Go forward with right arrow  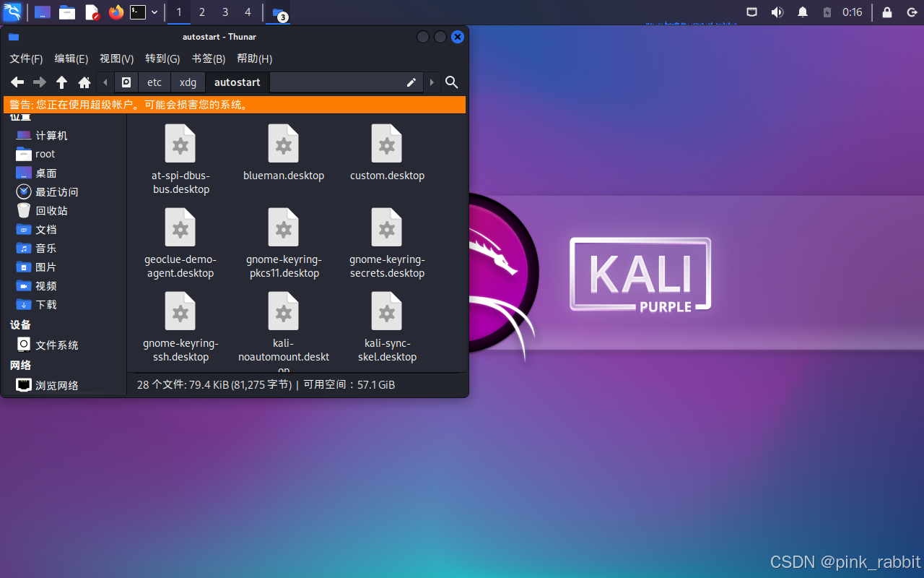tap(40, 82)
